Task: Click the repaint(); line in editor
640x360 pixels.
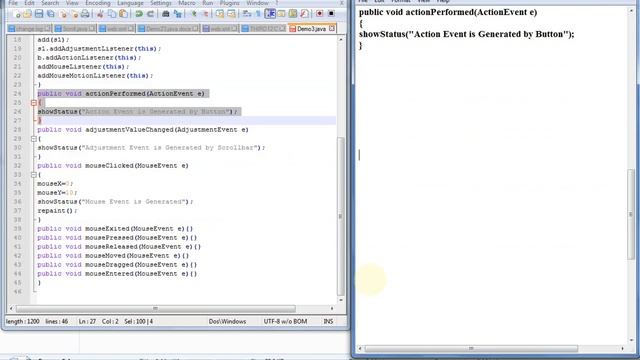Action: [57, 211]
